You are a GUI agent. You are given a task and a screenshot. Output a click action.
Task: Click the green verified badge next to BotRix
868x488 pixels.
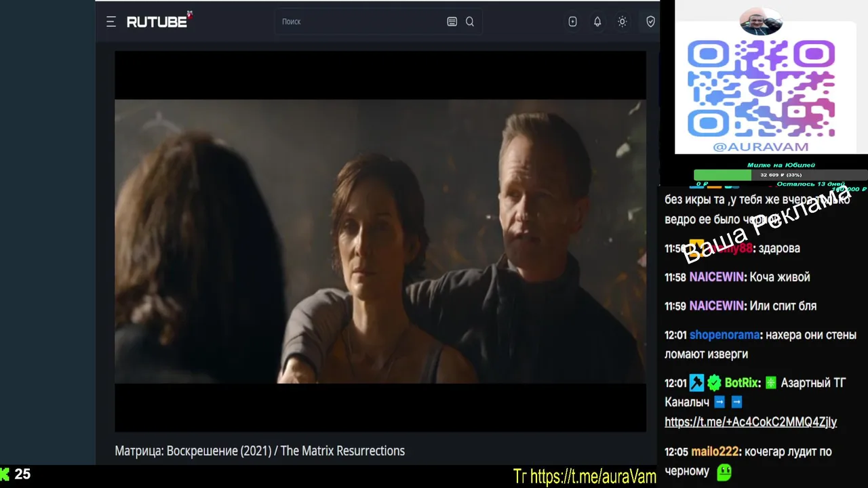[x=714, y=384]
